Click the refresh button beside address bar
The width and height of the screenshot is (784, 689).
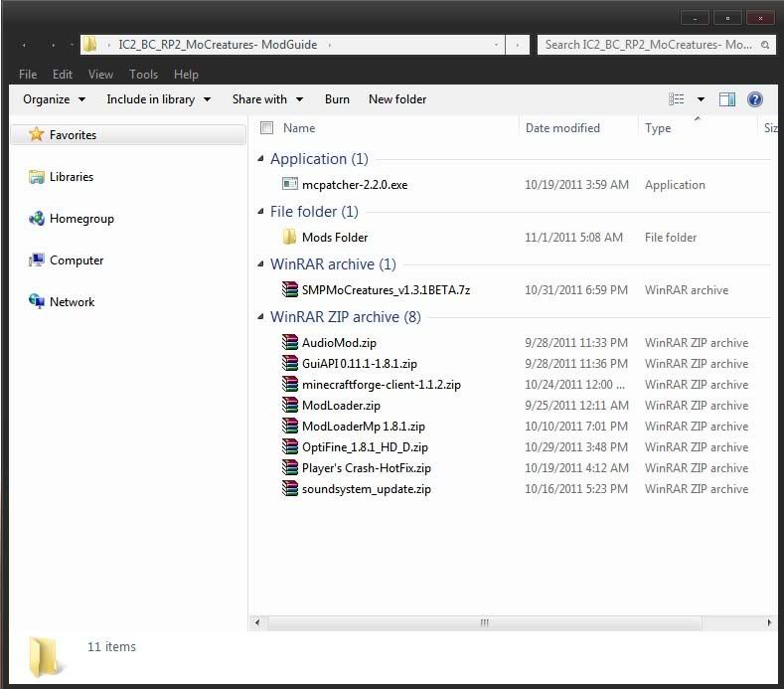point(517,45)
